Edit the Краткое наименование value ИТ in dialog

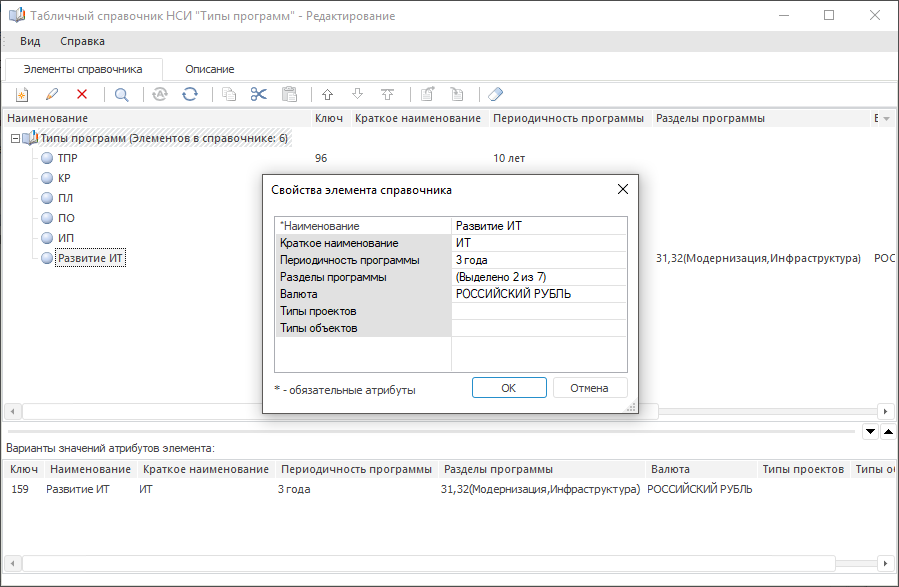click(x=539, y=243)
